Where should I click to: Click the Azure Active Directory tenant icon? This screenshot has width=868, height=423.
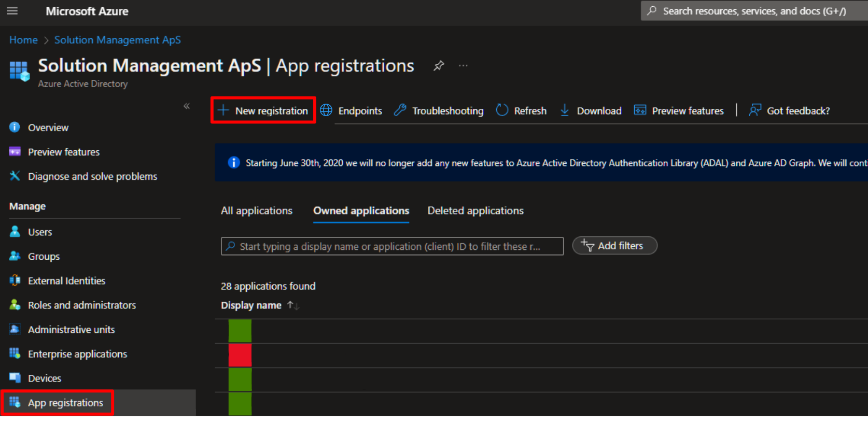click(x=20, y=71)
